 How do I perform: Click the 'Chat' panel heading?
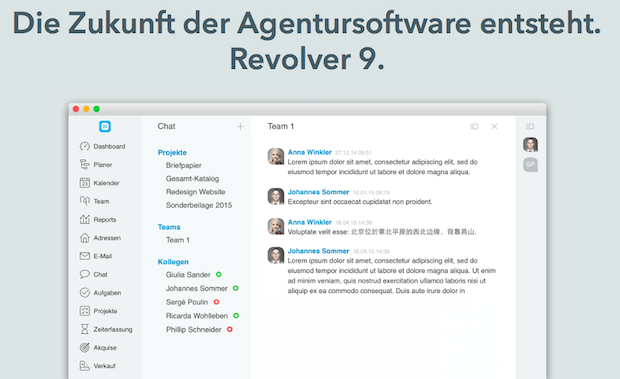[166, 126]
